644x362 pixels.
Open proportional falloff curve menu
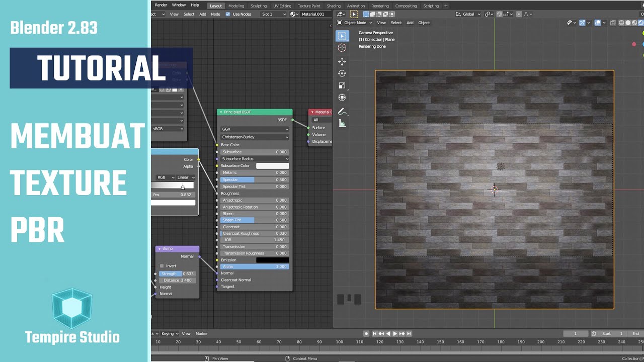point(527,14)
